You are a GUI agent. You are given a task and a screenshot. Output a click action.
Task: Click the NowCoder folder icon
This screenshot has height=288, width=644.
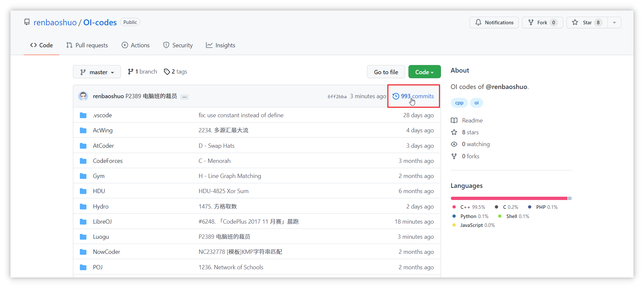(x=83, y=252)
